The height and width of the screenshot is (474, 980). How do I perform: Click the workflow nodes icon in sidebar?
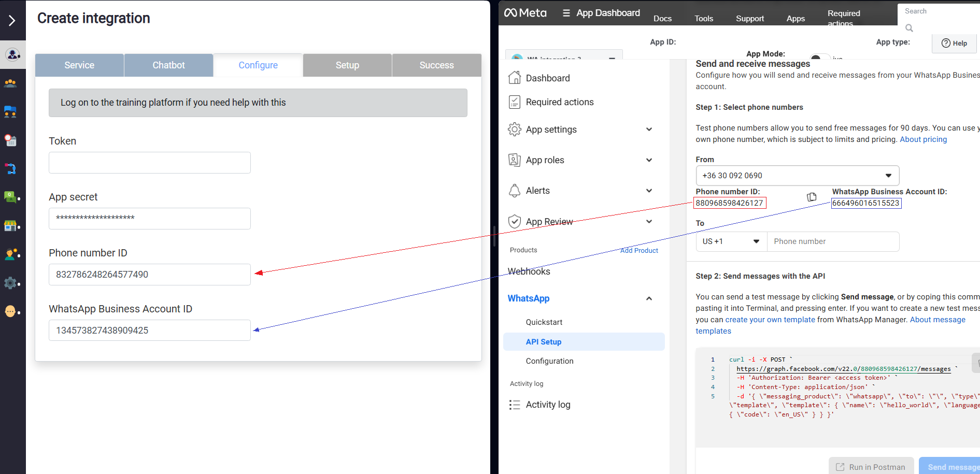point(10,168)
